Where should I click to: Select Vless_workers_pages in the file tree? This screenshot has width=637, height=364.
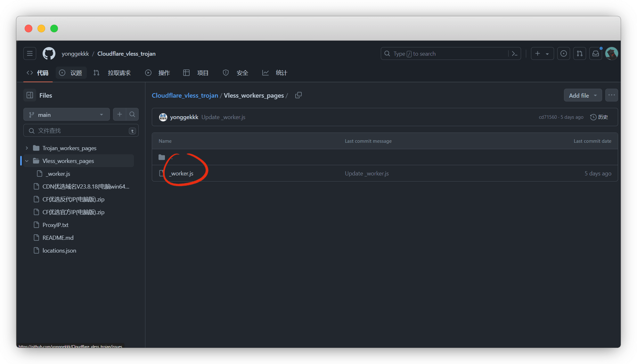click(68, 161)
